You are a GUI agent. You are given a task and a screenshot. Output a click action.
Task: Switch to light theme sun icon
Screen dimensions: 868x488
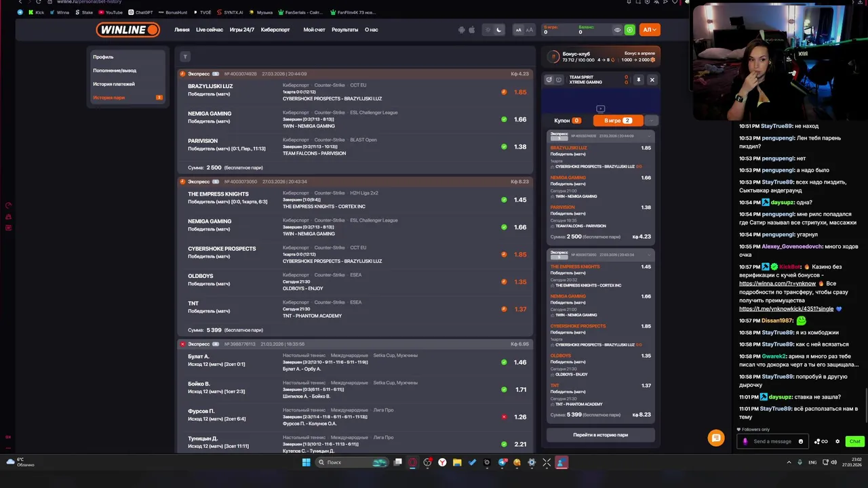488,30
